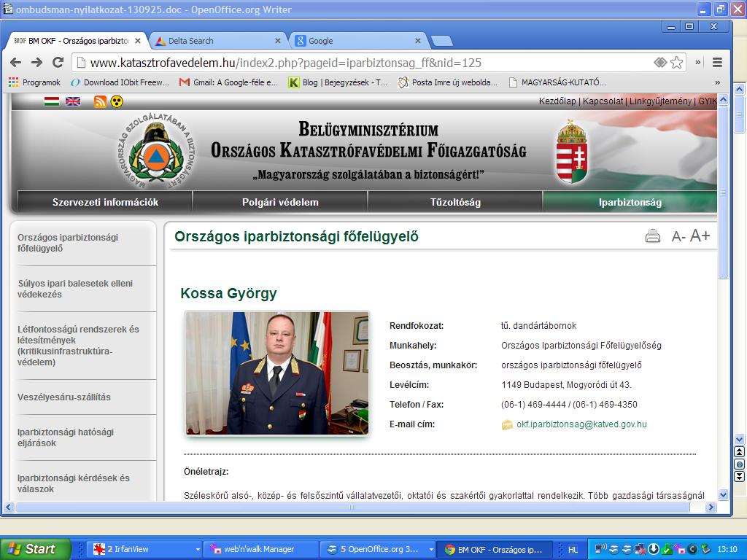Open the Tűzoltóság menu
The image size is (747, 560).
[455, 202]
